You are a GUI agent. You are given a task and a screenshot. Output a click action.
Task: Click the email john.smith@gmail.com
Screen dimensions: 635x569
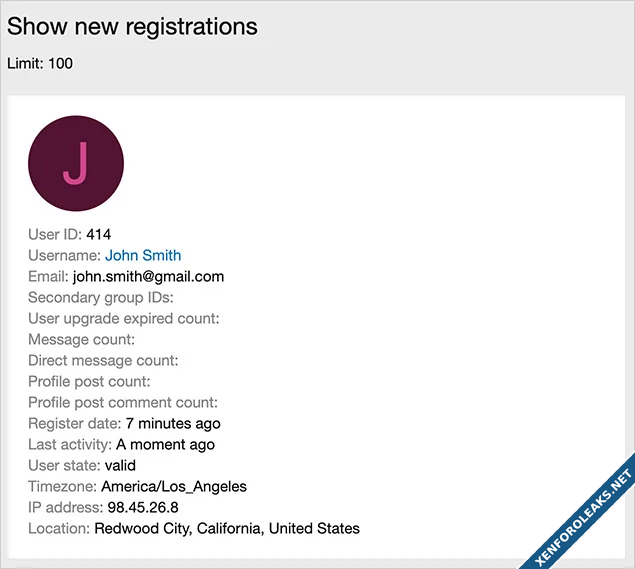pyautogui.click(x=148, y=277)
